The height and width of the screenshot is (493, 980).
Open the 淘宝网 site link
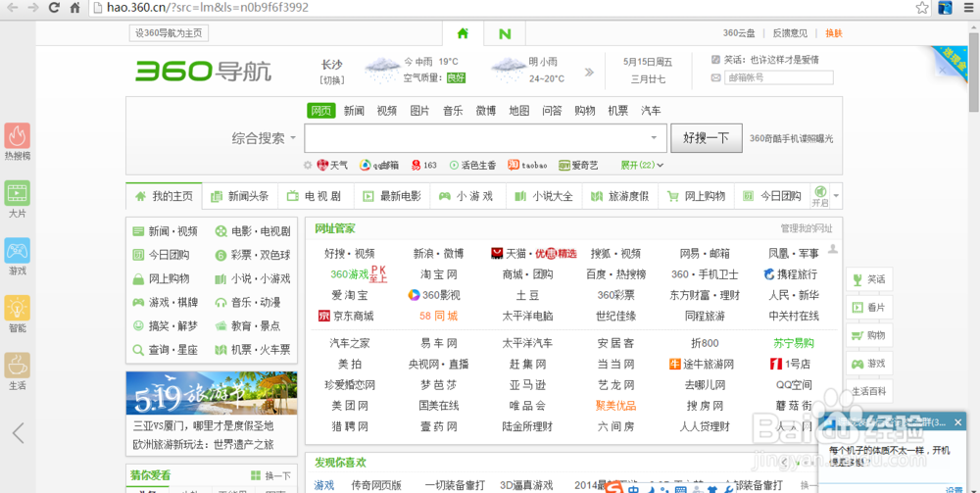tap(439, 274)
